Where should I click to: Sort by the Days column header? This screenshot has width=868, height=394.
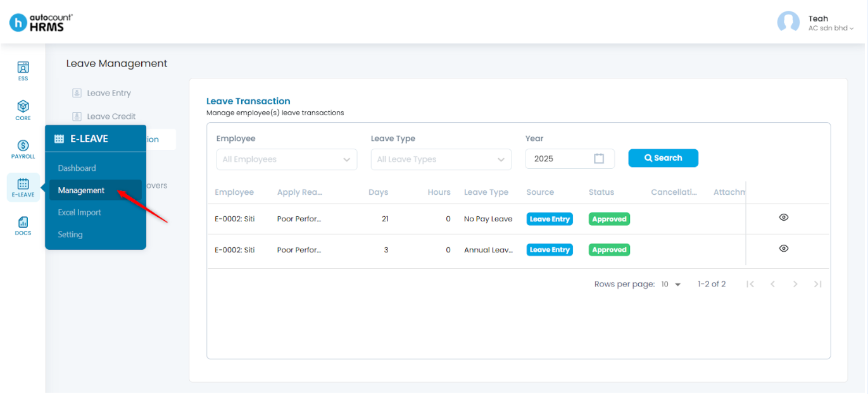coord(378,192)
